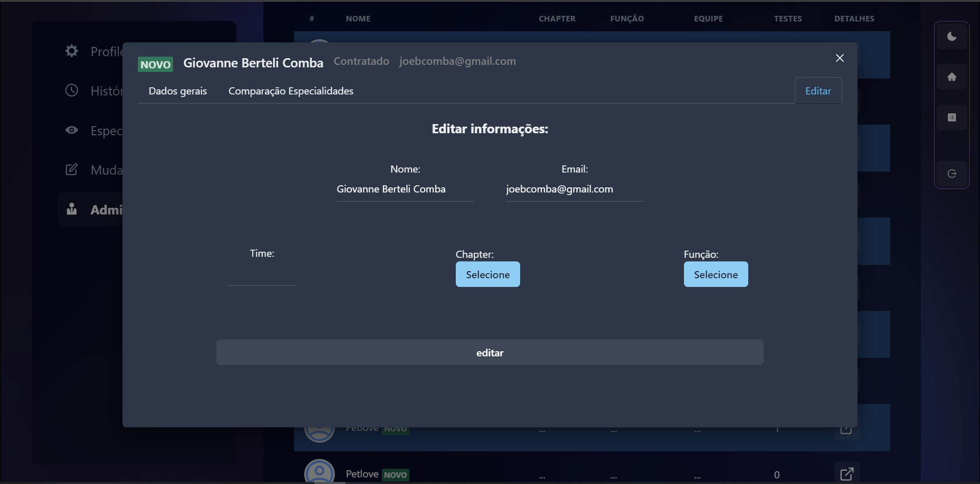
Task: Open the Função Selecione dropdown
Action: [716, 275]
